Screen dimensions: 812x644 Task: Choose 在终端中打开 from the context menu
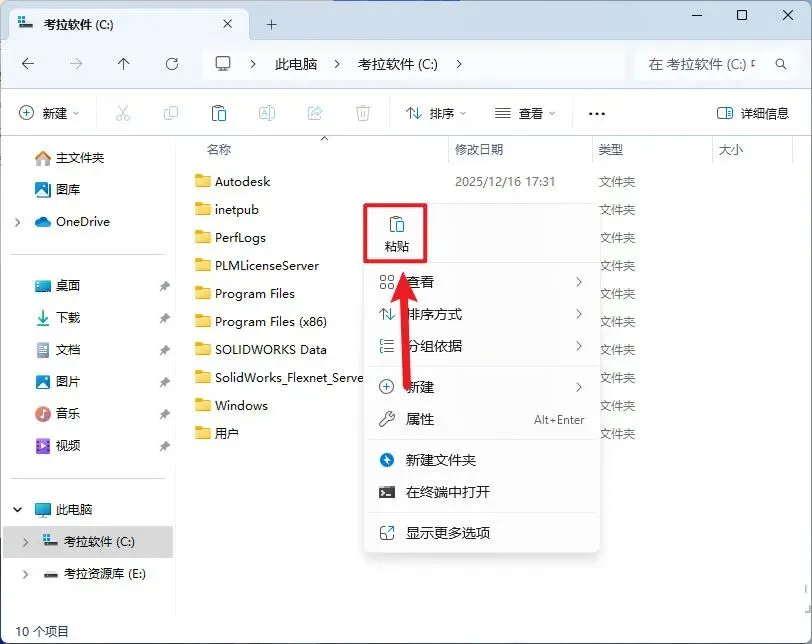pyautogui.click(x=482, y=492)
